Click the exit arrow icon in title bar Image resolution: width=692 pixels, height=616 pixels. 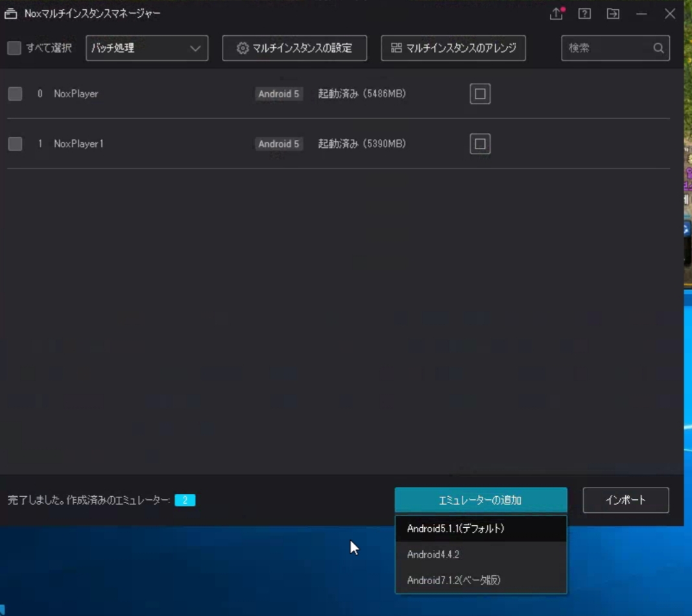[x=613, y=14]
